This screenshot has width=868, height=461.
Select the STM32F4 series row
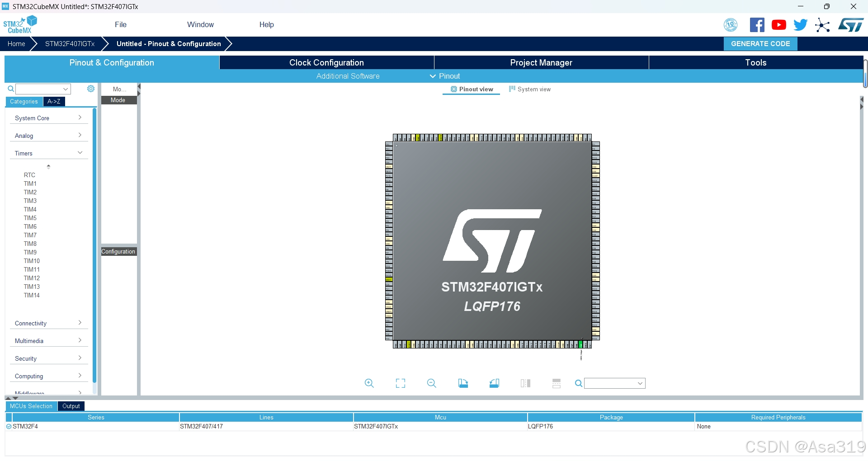tap(434, 426)
